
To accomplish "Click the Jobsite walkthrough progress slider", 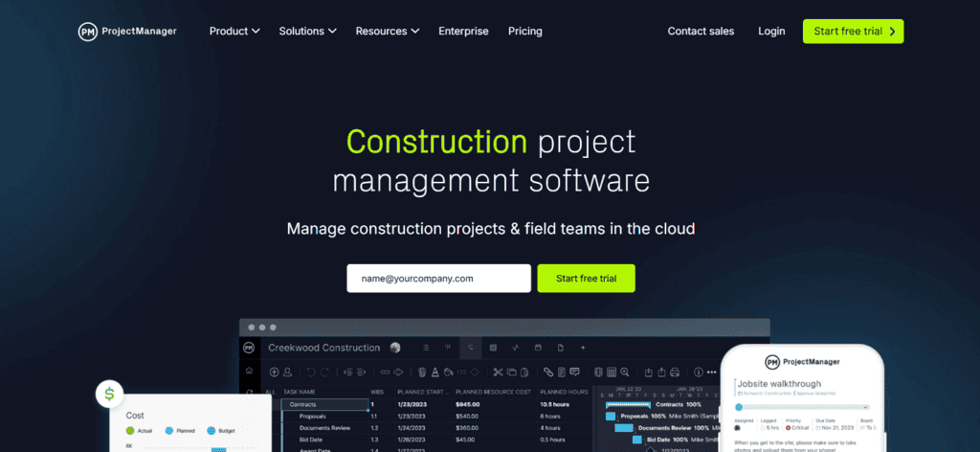I will (803, 407).
